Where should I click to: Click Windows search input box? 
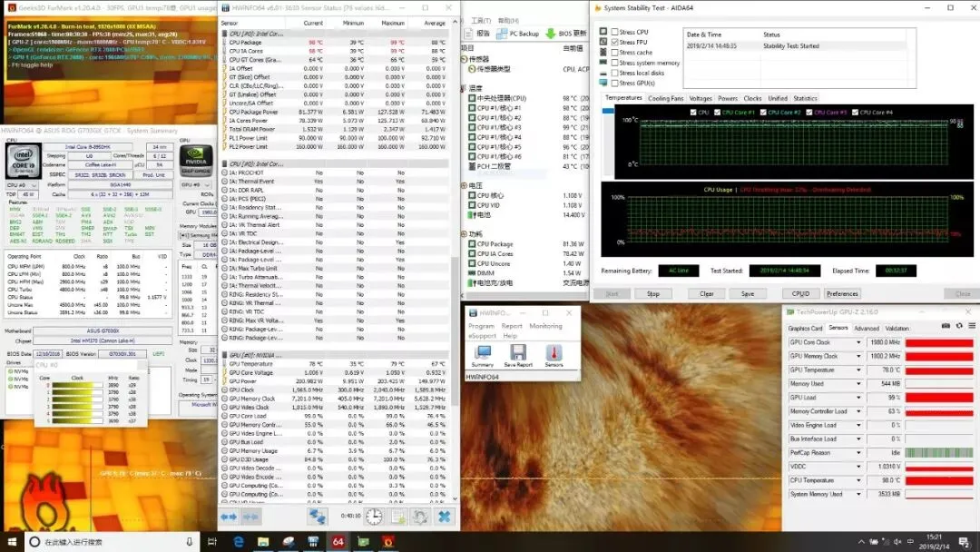(111, 541)
